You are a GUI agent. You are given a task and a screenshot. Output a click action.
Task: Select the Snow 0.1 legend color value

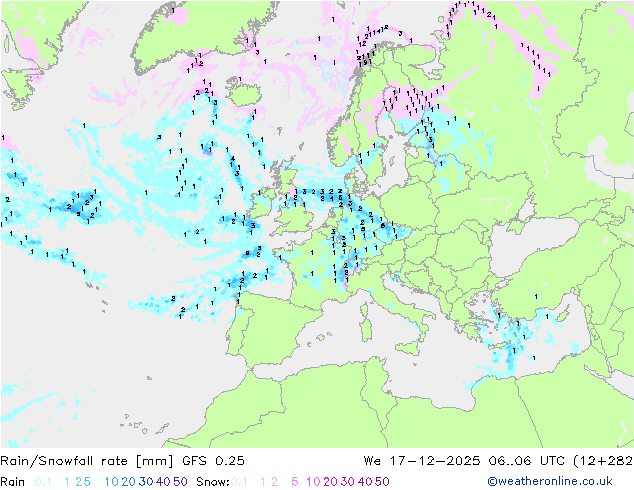(x=239, y=482)
